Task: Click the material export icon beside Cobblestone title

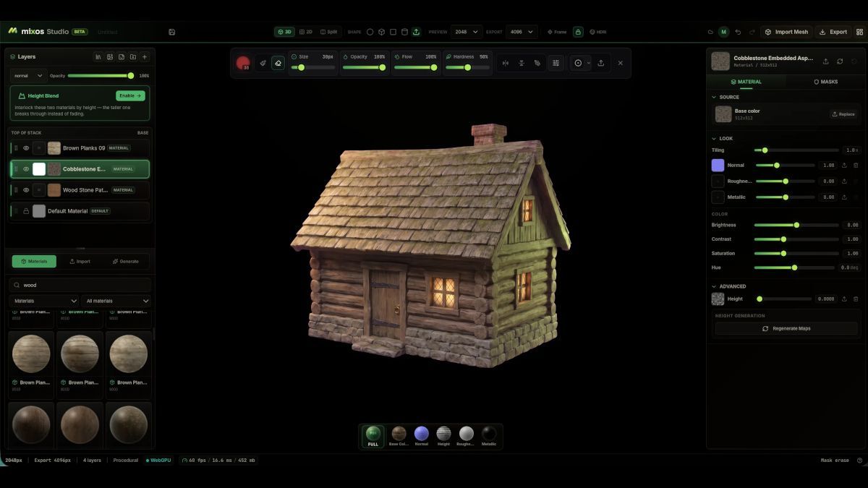Action: (x=826, y=61)
